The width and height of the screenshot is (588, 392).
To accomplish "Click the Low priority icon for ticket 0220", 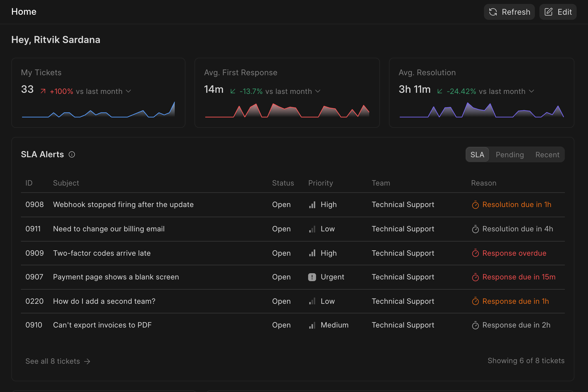I will point(312,301).
